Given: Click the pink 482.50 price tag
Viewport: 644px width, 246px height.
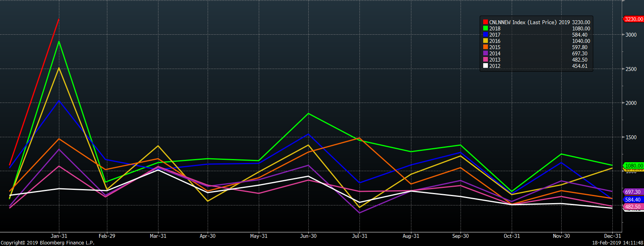Looking at the screenshot, I should click(x=633, y=207).
